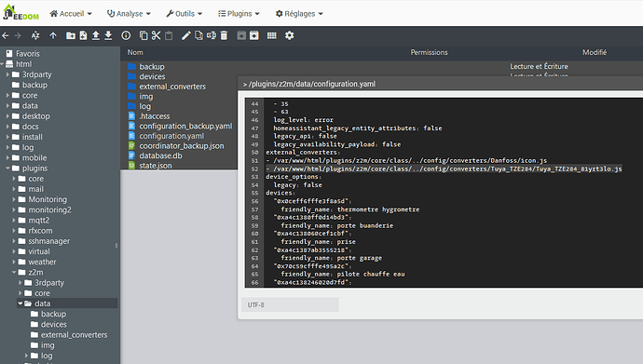Expand the 3rdparty folder under html
643x364 pixels.
[7, 74]
